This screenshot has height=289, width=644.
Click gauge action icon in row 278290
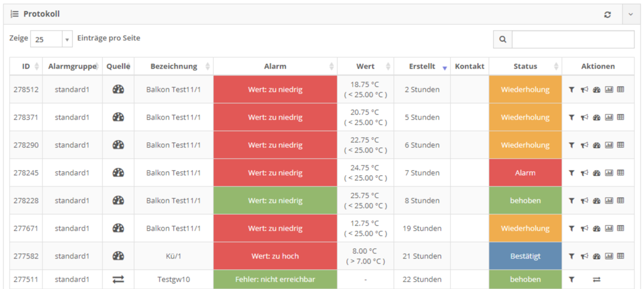pos(597,145)
